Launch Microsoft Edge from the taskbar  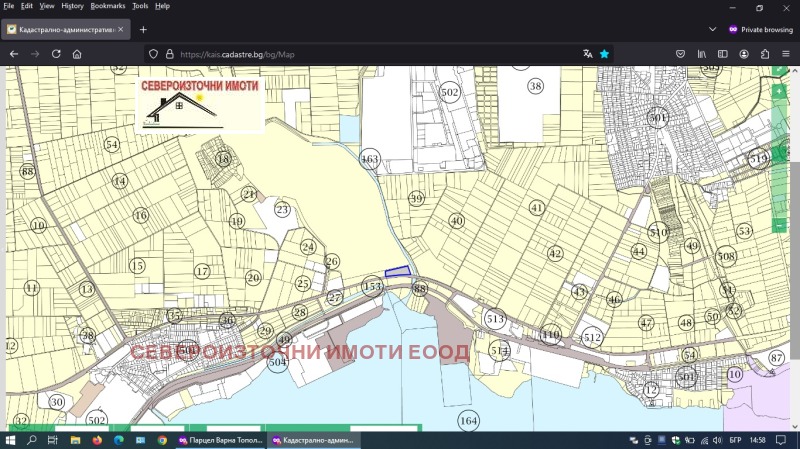(119, 440)
